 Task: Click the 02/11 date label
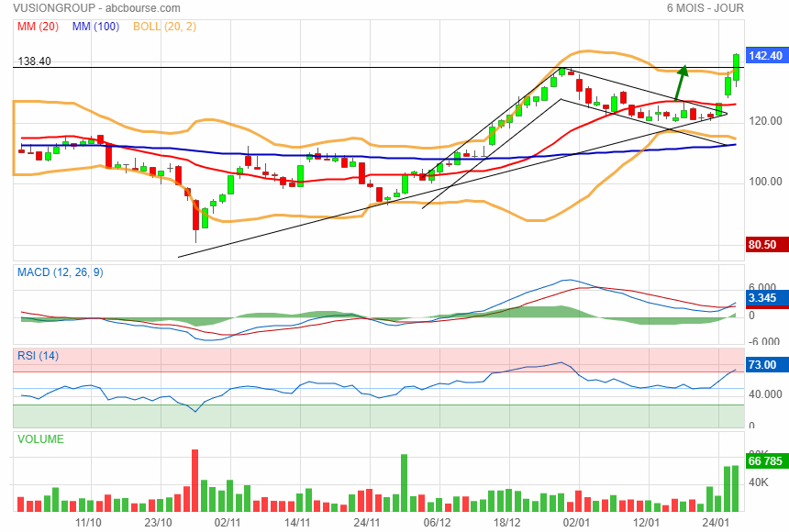(x=228, y=523)
